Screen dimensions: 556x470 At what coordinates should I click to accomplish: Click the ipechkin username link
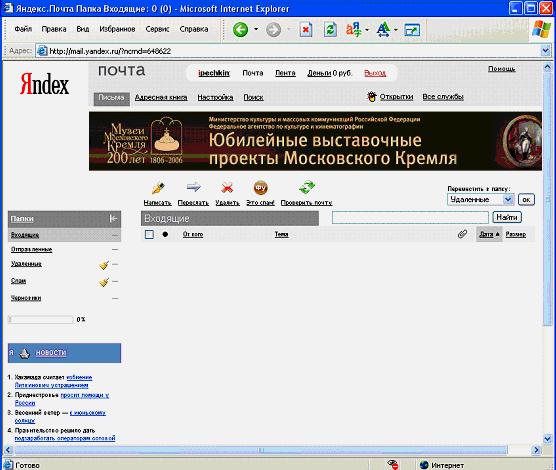(214, 73)
